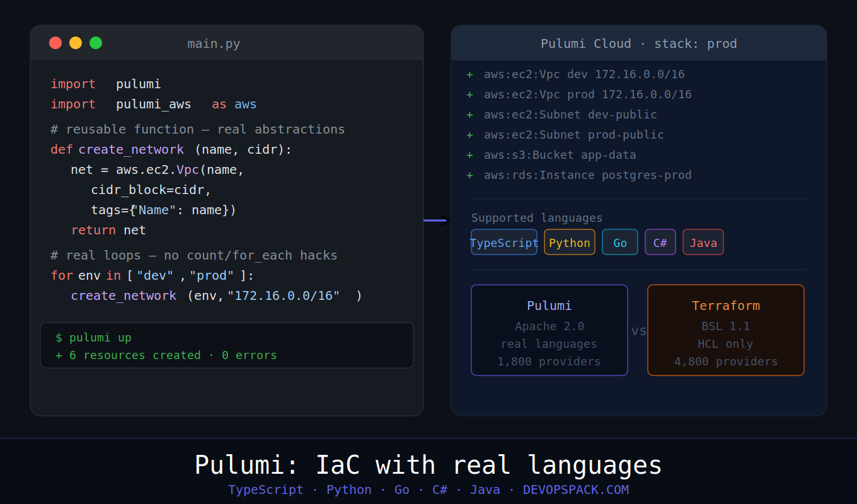Click the '# real loops' comment line
This screenshot has width=857, height=504.
pyautogui.click(x=194, y=255)
